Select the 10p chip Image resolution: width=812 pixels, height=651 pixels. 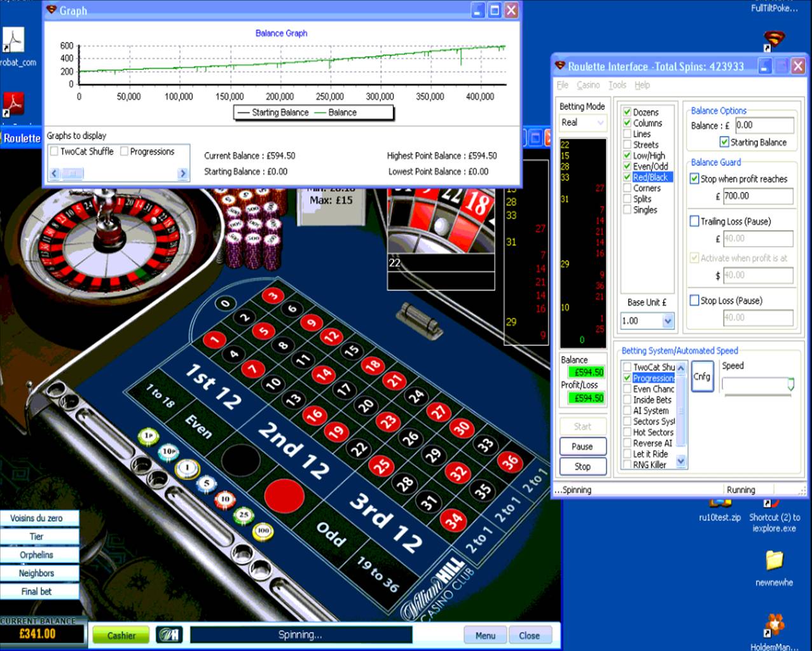click(x=169, y=452)
